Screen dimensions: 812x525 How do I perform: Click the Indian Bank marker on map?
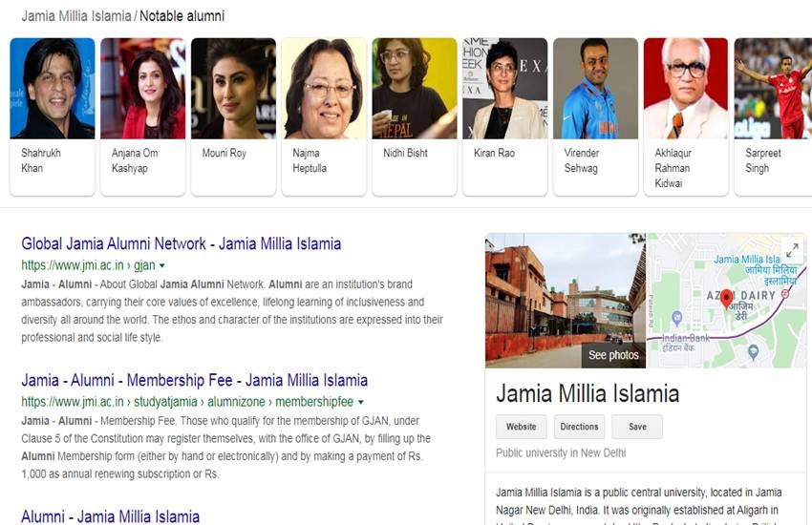coord(676,318)
